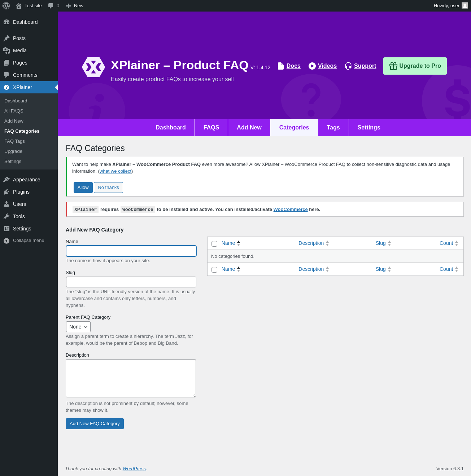Select the Categories tab
The width and height of the screenshot is (471, 476).
(x=294, y=128)
